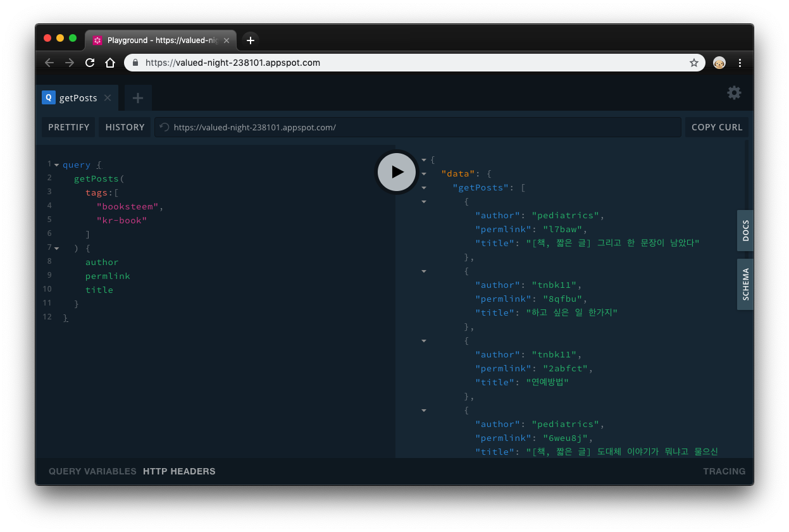Switch to the Query Variables pane
Viewport: 789px width, 532px height.
(x=92, y=471)
